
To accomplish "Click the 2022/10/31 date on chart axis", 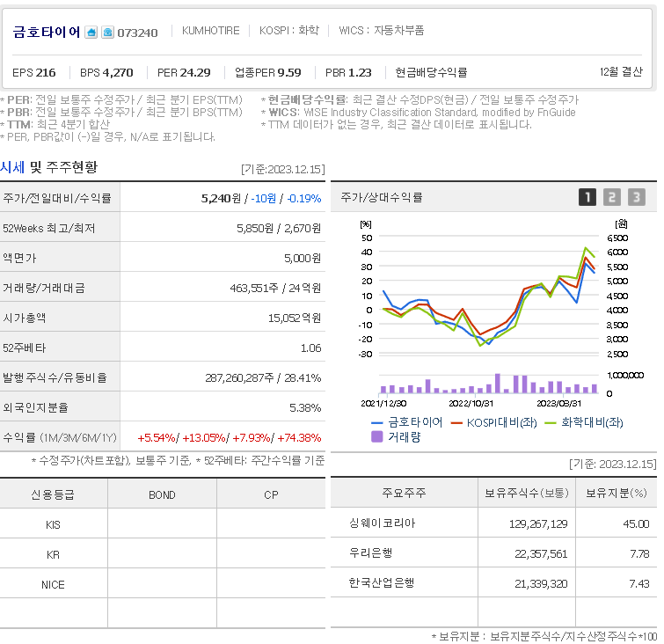I will coord(471,403).
